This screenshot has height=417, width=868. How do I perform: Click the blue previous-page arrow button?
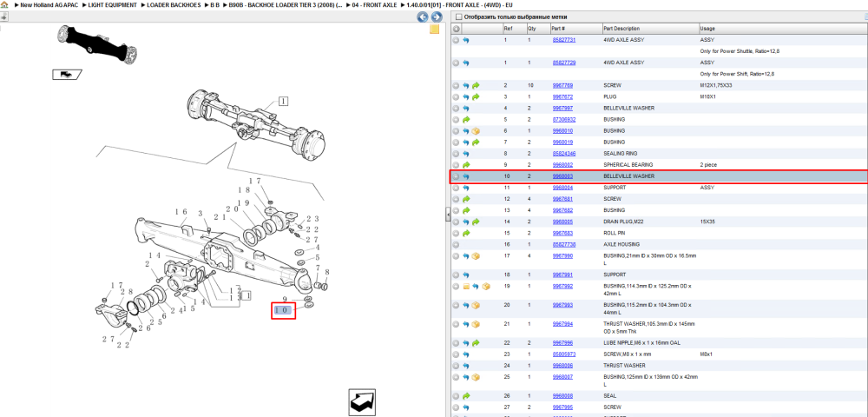point(423,17)
